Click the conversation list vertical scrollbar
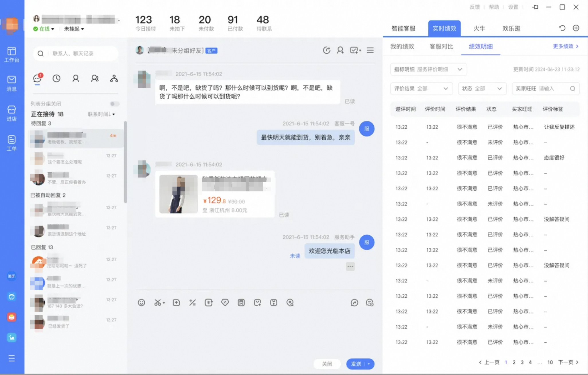The image size is (588, 375). 125,162
